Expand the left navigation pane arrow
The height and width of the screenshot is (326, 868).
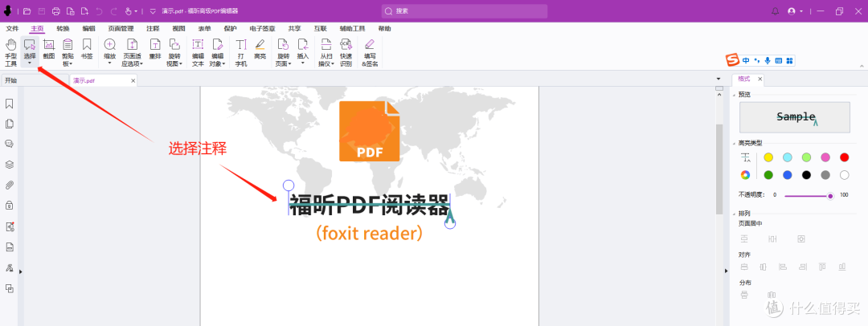click(20, 271)
